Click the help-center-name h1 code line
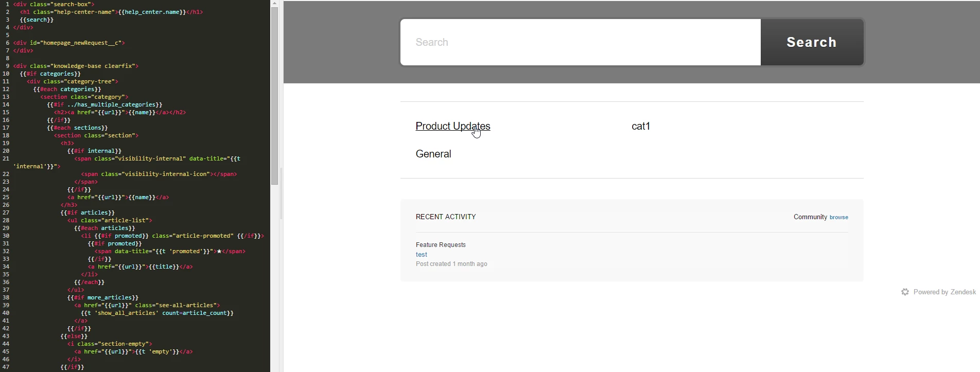This screenshot has height=372, width=980. coord(111,12)
